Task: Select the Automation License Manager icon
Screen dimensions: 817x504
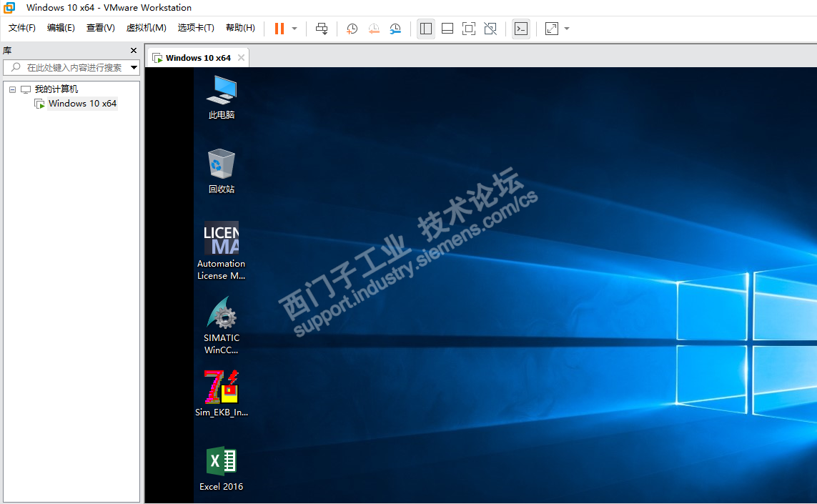Action: pyautogui.click(x=222, y=251)
